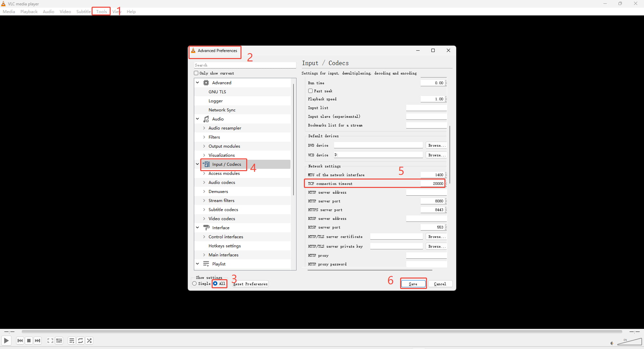Click the Playlist category icon
Image resolution: width=644 pixels, height=349 pixels.
(x=206, y=264)
